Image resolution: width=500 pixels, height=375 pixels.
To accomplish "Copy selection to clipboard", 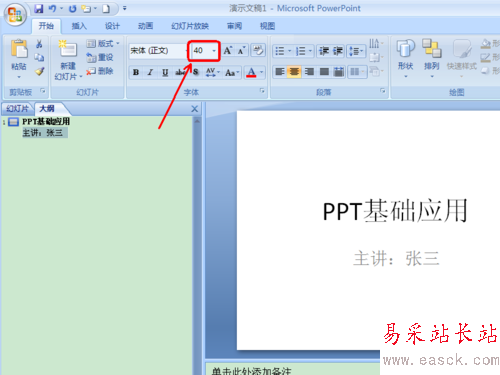I will (39, 58).
